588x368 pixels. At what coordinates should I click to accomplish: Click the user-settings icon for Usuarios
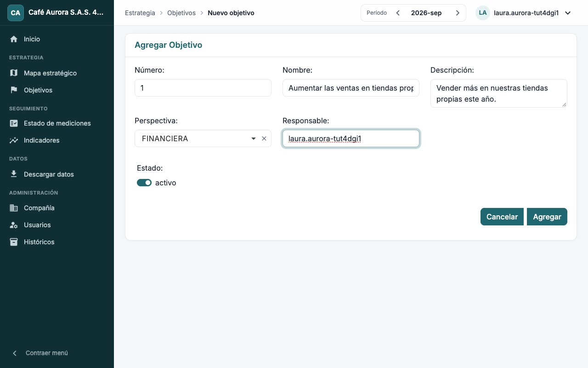(x=14, y=225)
